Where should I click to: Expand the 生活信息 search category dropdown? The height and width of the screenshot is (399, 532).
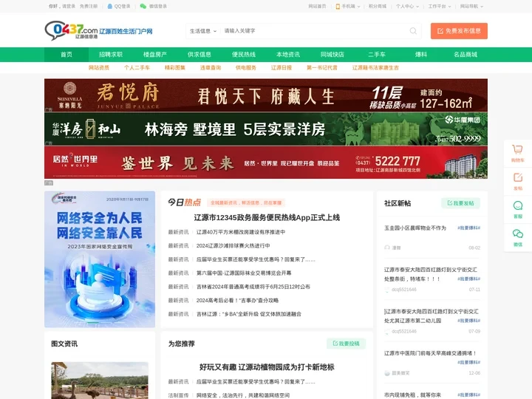point(203,31)
